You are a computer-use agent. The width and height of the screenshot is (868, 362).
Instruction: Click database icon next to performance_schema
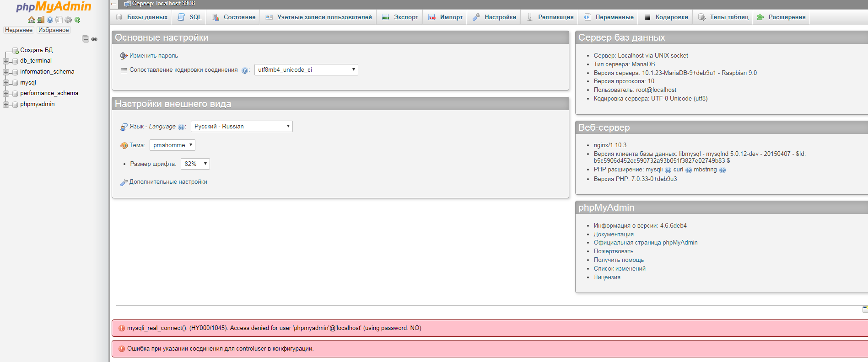click(x=15, y=93)
